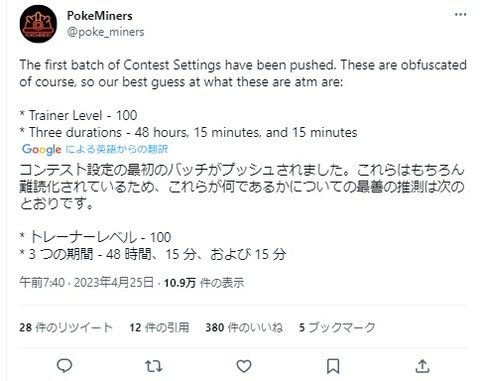Click the Google translation attribution logo
The image size is (480, 381).
coord(42,149)
